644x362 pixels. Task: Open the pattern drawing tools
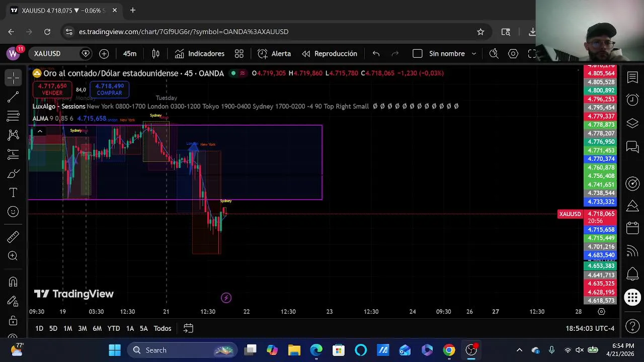(x=13, y=135)
